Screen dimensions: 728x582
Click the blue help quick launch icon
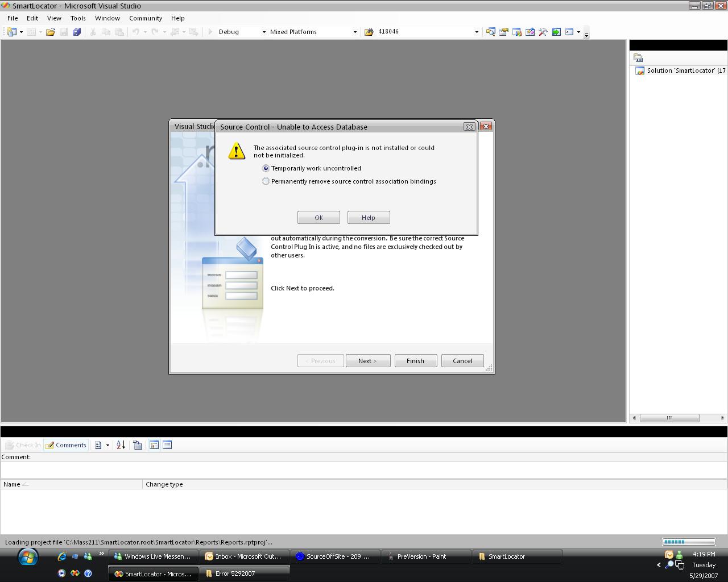click(x=88, y=573)
